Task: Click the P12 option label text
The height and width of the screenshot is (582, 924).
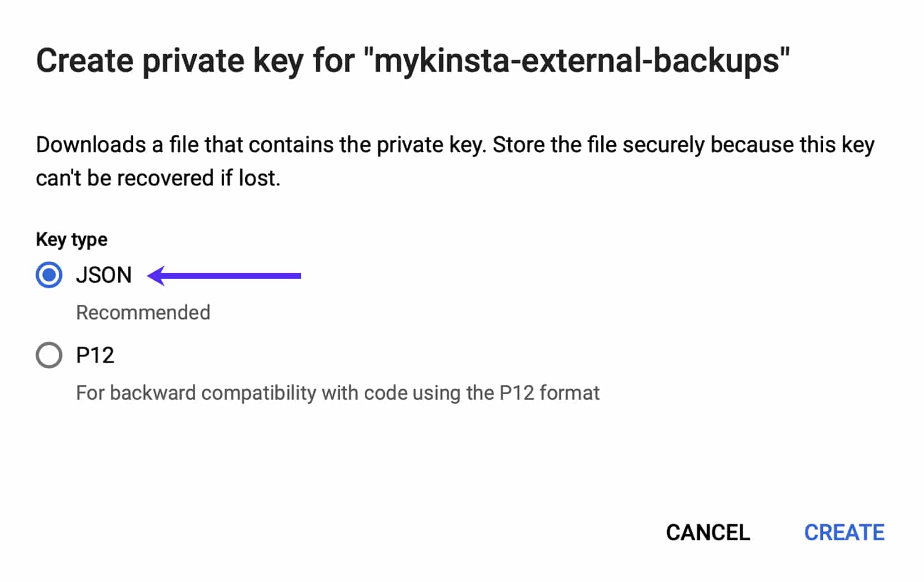Action: 95,355
